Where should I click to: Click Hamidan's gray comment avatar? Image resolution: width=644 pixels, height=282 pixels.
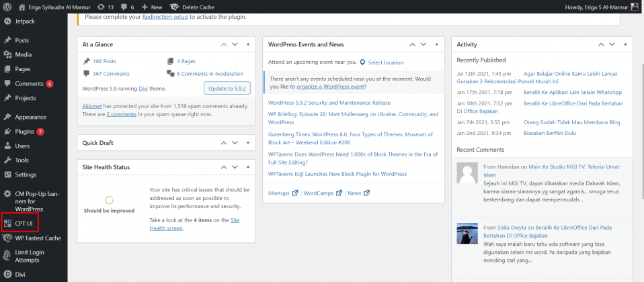(467, 173)
